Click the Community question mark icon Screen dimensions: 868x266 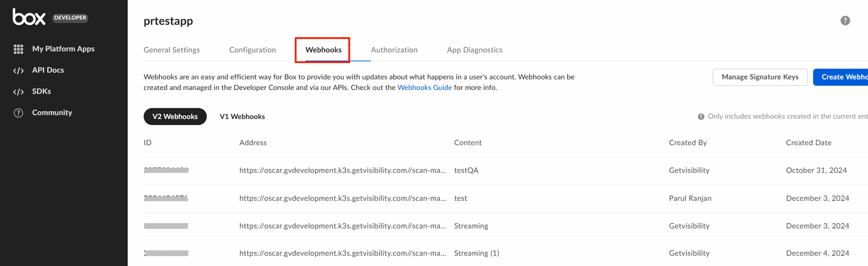[18, 113]
